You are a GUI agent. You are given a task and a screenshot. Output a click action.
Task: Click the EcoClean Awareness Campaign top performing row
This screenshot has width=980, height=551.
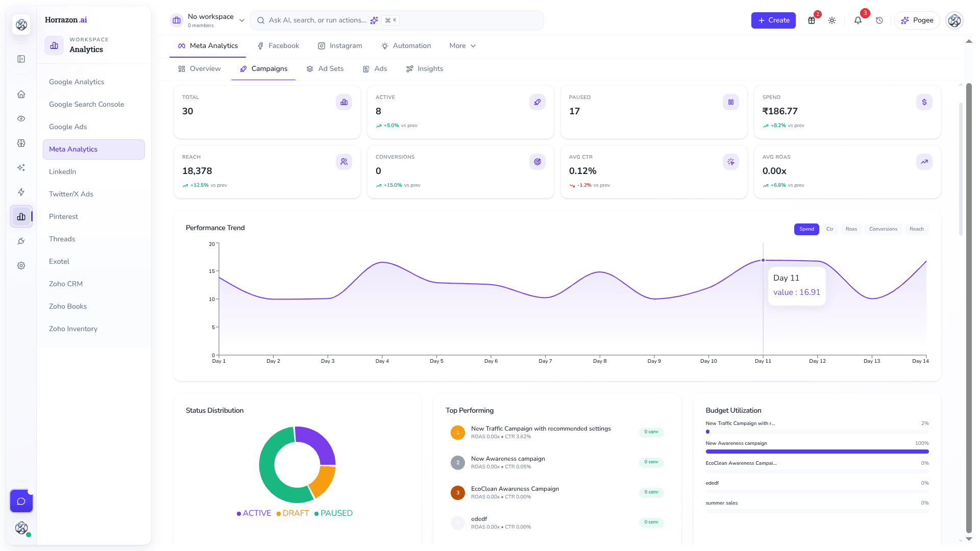click(x=557, y=492)
